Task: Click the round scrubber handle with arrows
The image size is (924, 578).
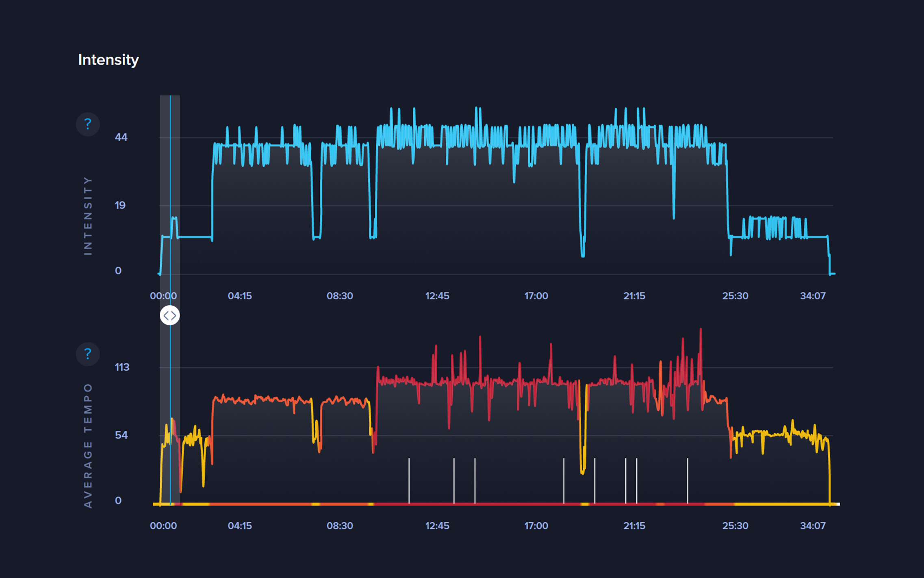Action: tap(170, 315)
